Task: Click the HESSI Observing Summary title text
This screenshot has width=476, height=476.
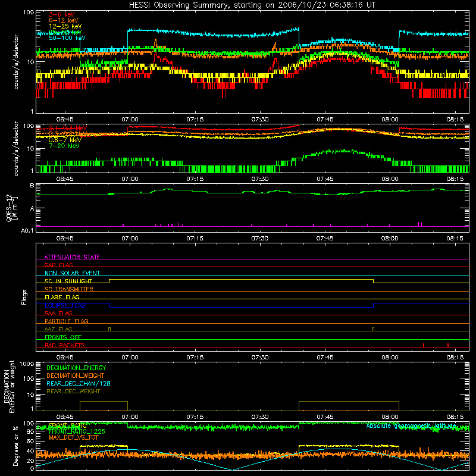Action: coord(252,5)
